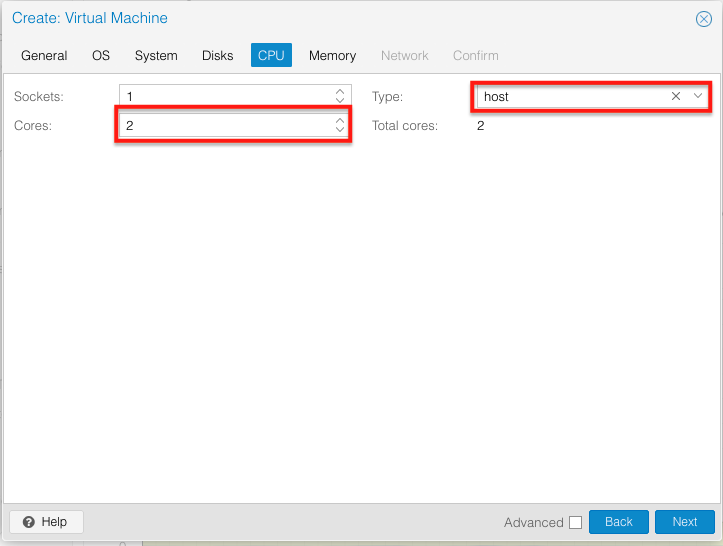Image resolution: width=723 pixels, height=546 pixels.
Task: Open the OS tab
Action: [101, 56]
